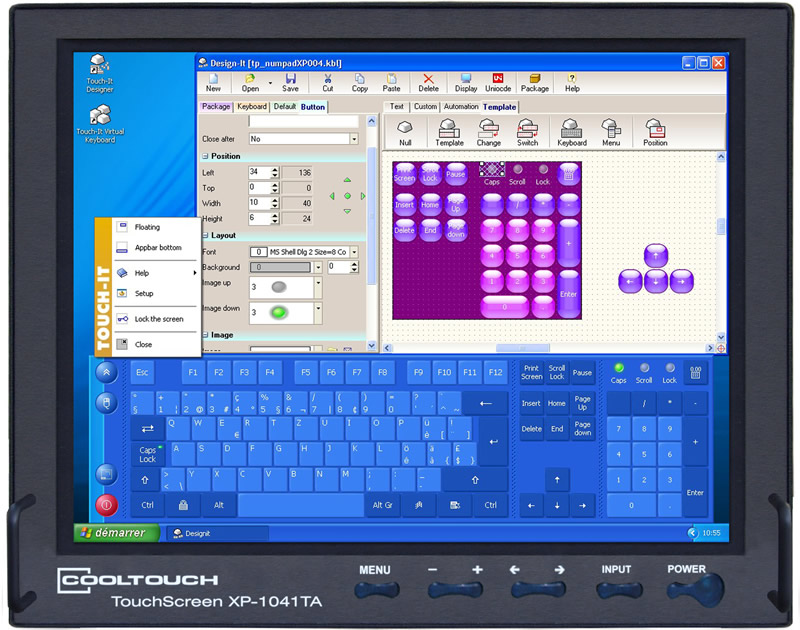Toggle the Alt key on virtual keyboard
The width and height of the screenshot is (800, 630).
coord(218,505)
